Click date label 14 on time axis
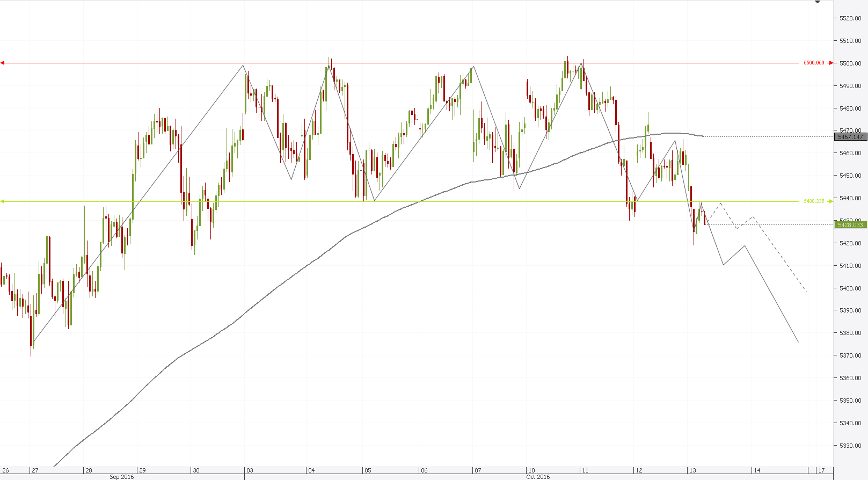Image resolution: width=868 pixels, height=480 pixels. [757, 470]
